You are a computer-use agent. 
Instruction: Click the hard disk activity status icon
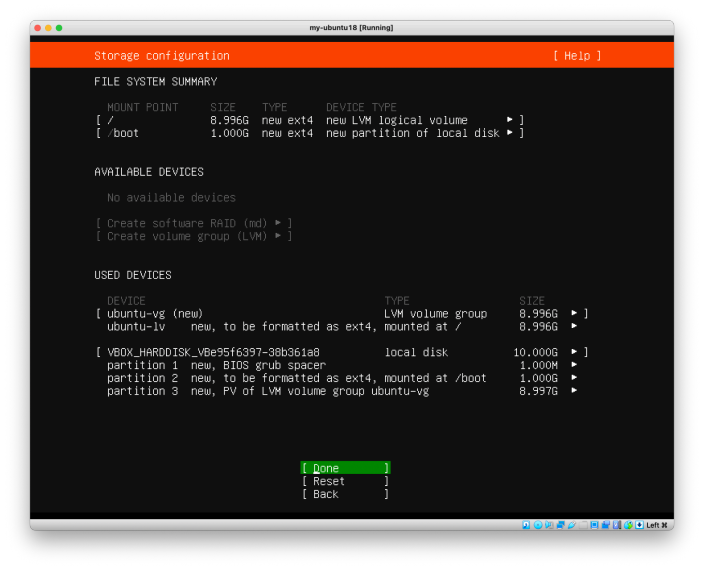coord(526,525)
